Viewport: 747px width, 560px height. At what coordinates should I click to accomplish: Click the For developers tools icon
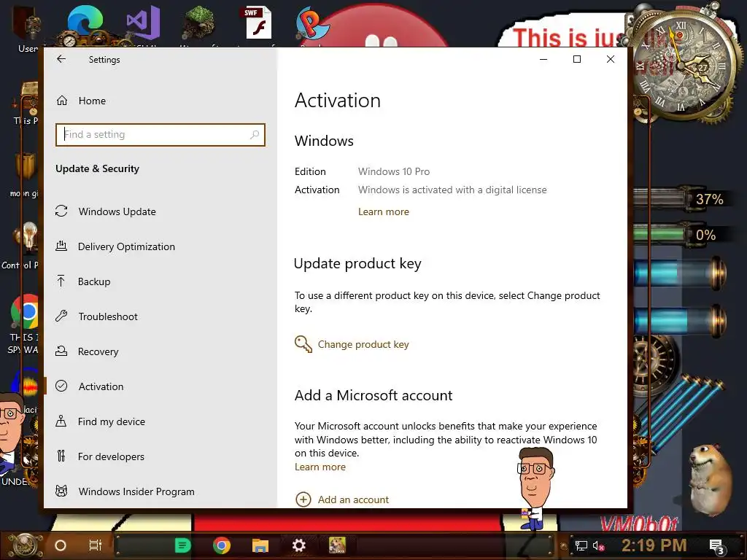(x=61, y=456)
